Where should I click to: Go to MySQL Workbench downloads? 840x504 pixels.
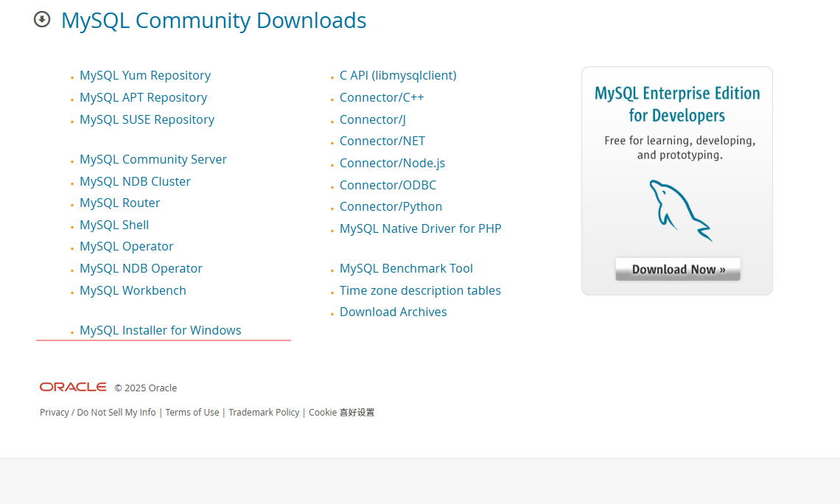[x=133, y=290]
